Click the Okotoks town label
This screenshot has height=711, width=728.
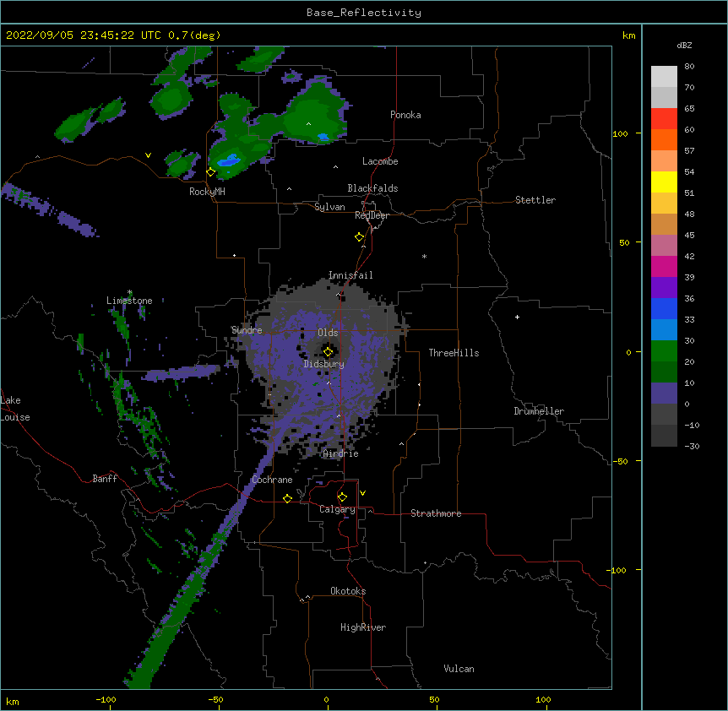tap(348, 591)
